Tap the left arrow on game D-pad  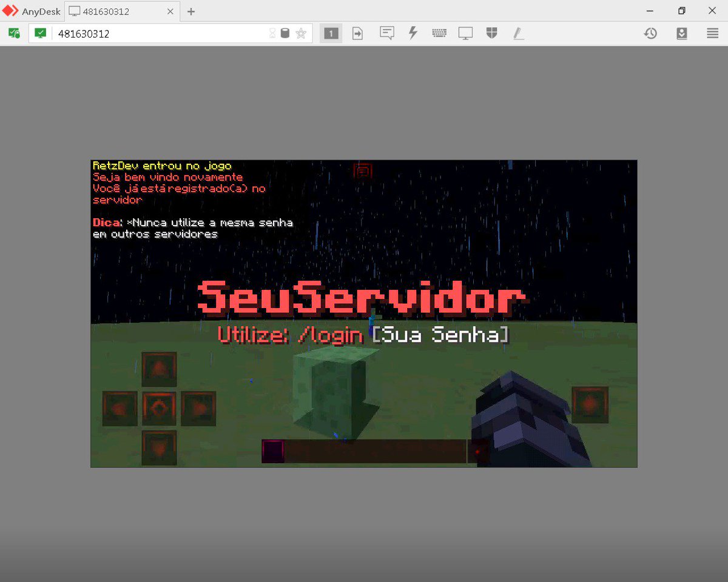pyautogui.click(x=120, y=408)
